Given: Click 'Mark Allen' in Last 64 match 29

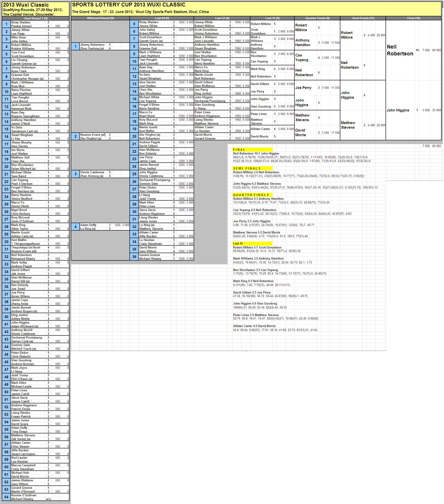Looking at the screenshot, I should click(x=146, y=202).
